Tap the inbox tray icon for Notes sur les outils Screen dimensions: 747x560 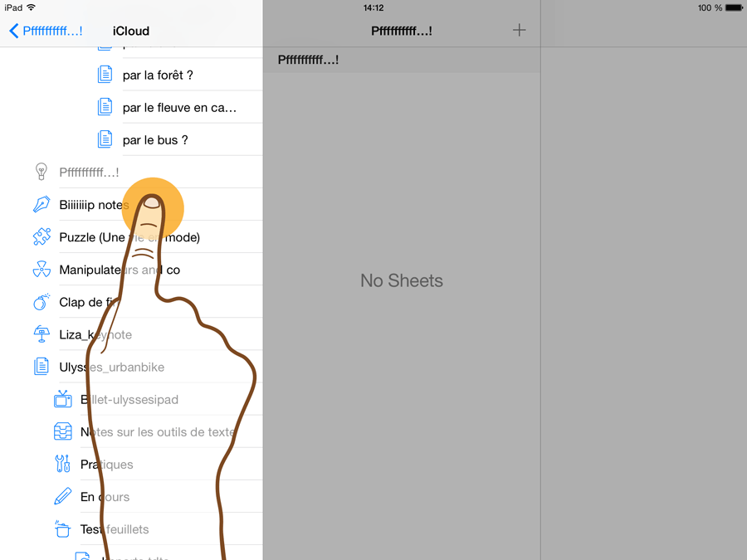point(63,431)
